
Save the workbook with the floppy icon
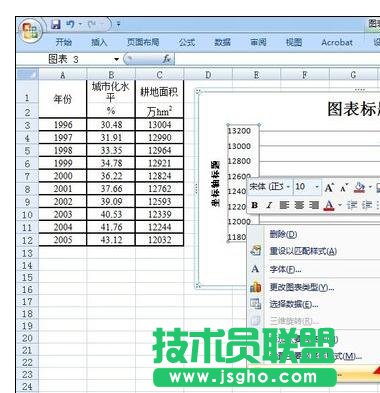56,24
